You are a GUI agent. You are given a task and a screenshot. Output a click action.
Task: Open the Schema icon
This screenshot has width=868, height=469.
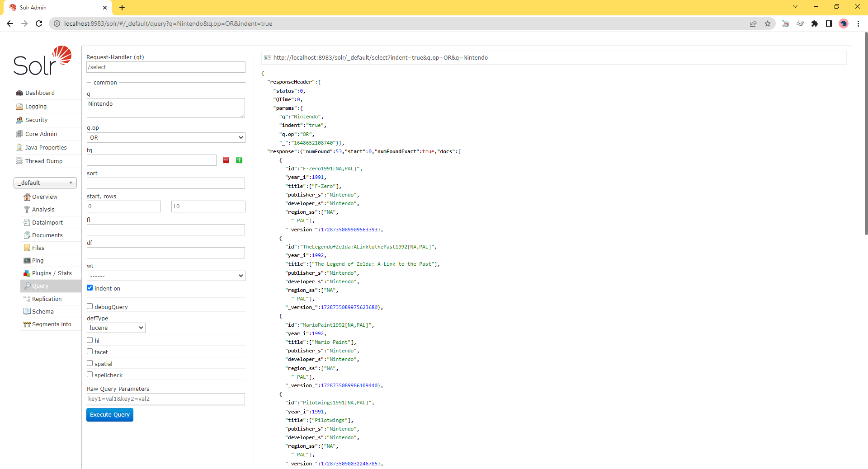tap(27, 311)
